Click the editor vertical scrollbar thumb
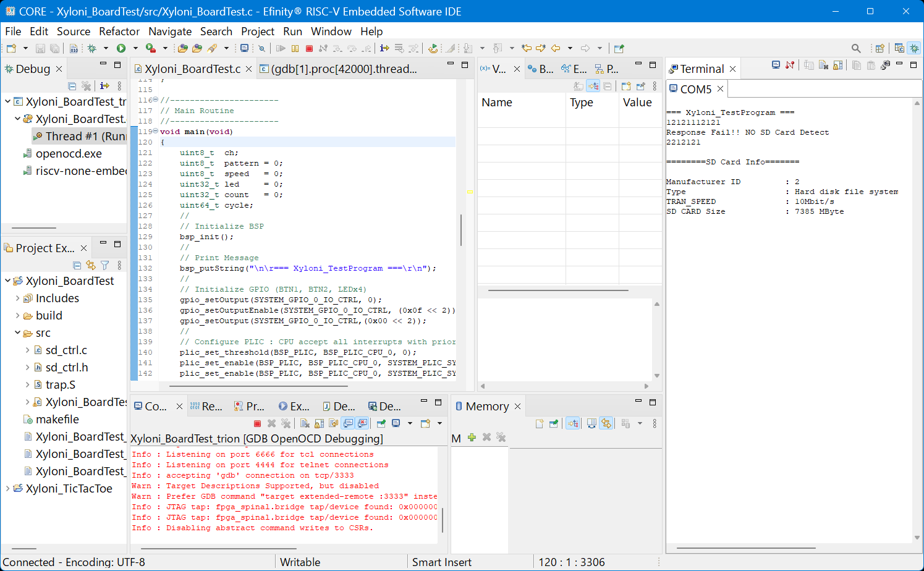This screenshot has height=571, width=924. pos(460,230)
